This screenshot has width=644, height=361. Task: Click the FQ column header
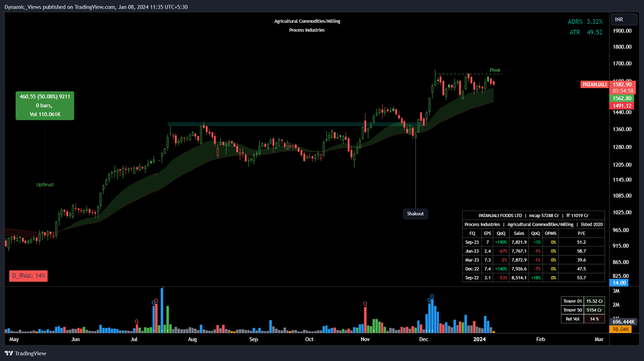click(x=472, y=233)
